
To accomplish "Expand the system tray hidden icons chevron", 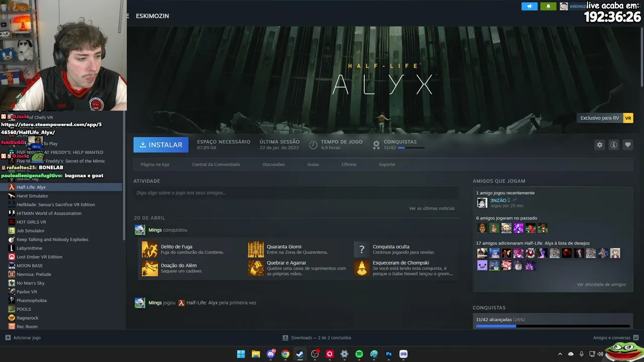I will (x=560, y=354).
